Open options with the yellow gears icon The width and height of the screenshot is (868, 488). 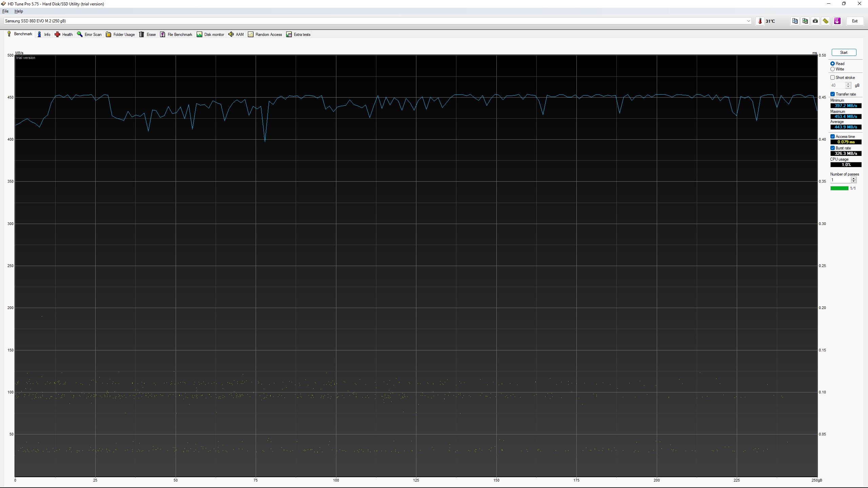point(826,21)
